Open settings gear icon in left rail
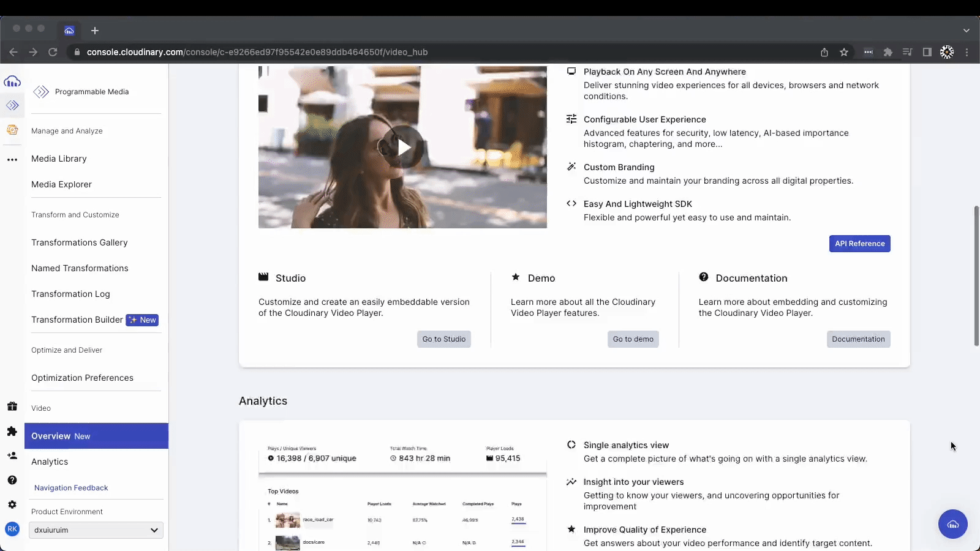This screenshot has width=980, height=551. [12, 504]
